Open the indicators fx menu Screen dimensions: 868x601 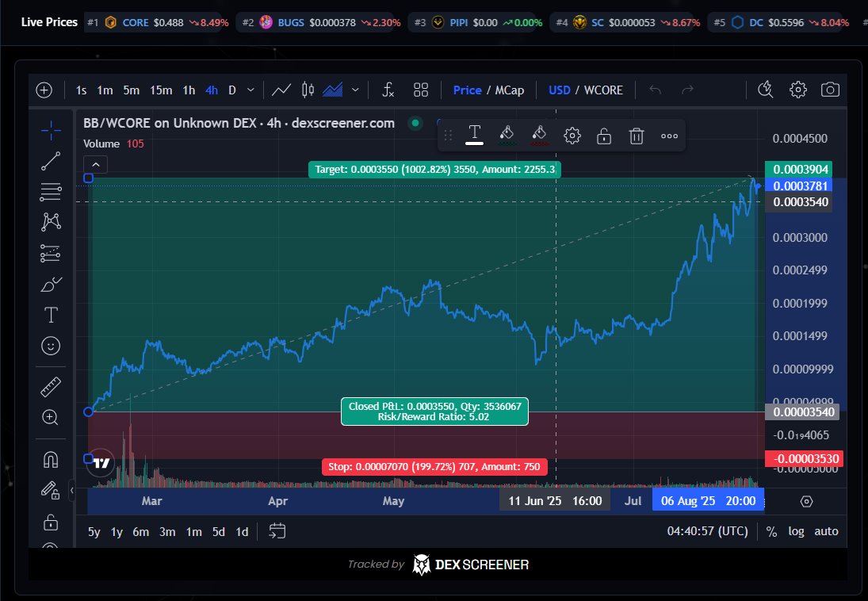[x=388, y=90]
